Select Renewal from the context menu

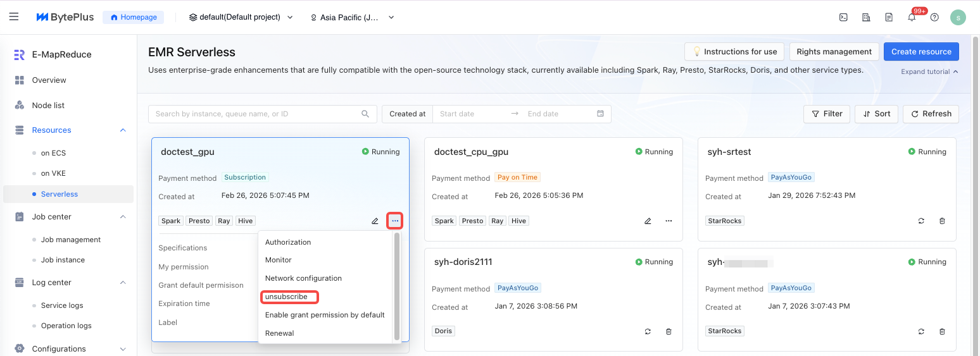[x=280, y=333]
